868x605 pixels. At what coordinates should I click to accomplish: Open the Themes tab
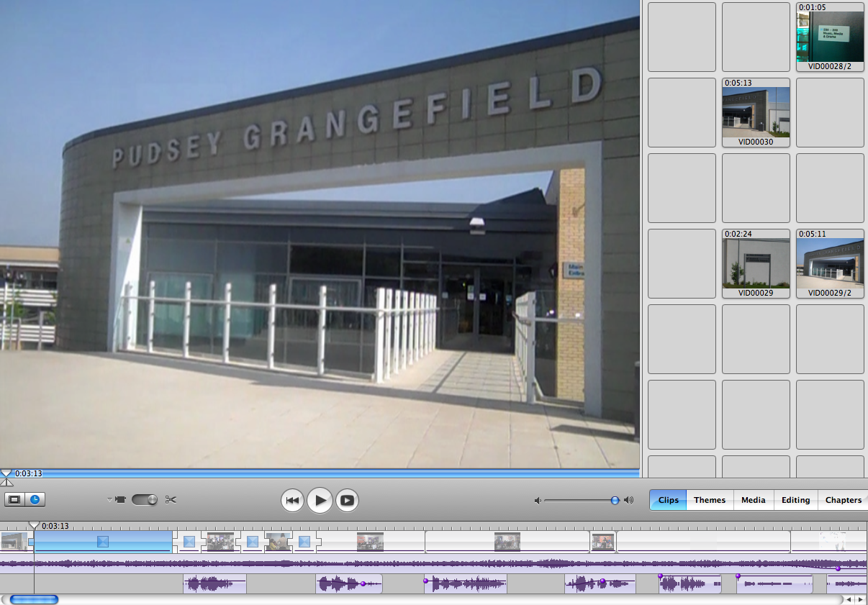point(710,500)
